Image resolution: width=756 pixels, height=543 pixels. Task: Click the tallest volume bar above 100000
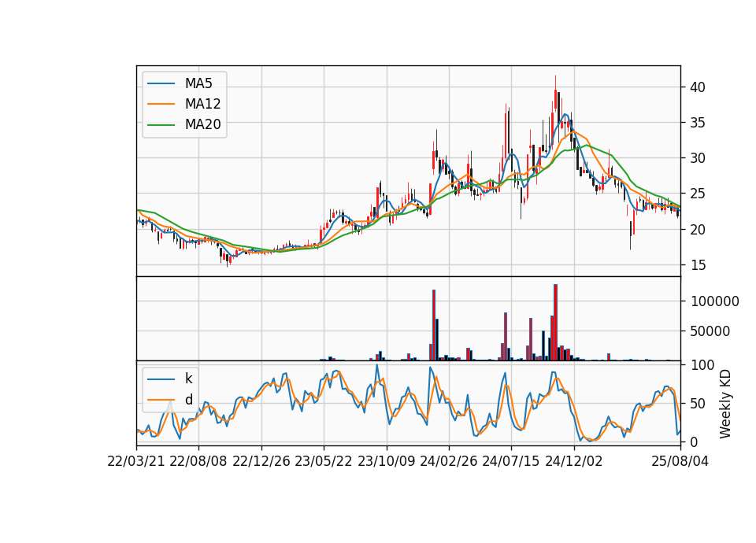pyautogui.click(x=555, y=323)
